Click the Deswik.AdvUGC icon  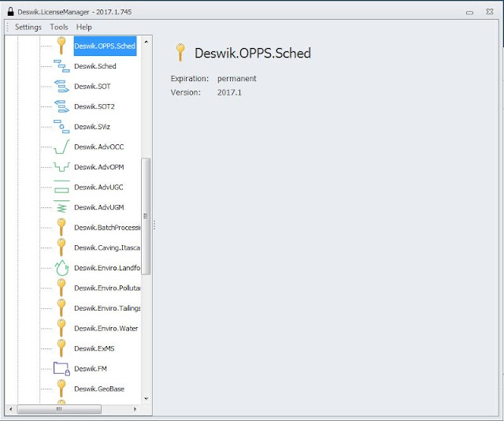61,187
